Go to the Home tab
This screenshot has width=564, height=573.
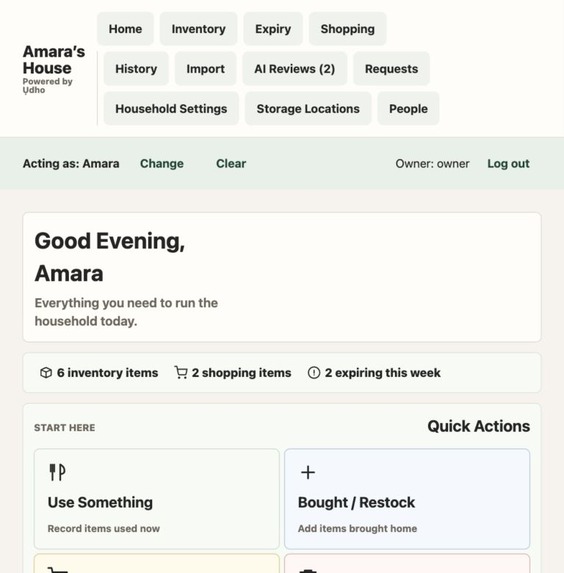pos(125,29)
